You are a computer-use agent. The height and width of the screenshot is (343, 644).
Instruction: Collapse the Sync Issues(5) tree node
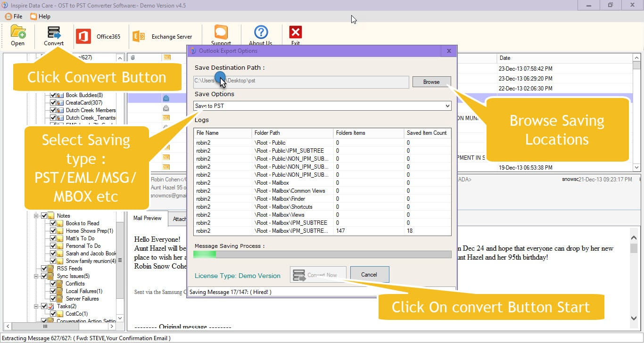(x=36, y=276)
